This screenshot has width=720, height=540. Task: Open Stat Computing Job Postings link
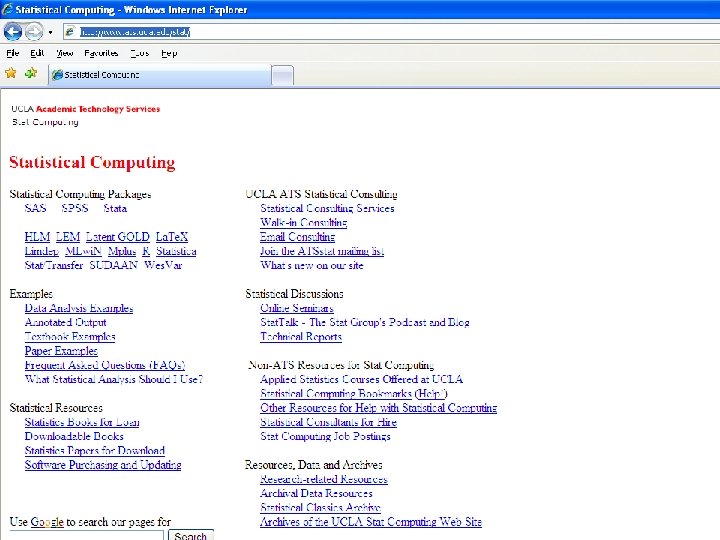pyautogui.click(x=325, y=436)
